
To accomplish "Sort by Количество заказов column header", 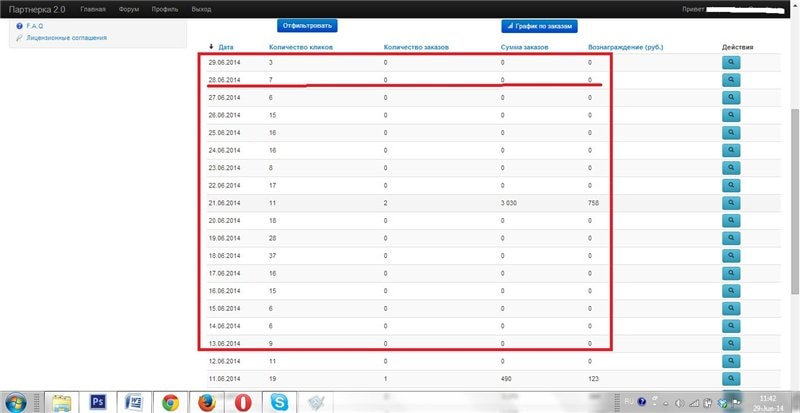I will (416, 47).
